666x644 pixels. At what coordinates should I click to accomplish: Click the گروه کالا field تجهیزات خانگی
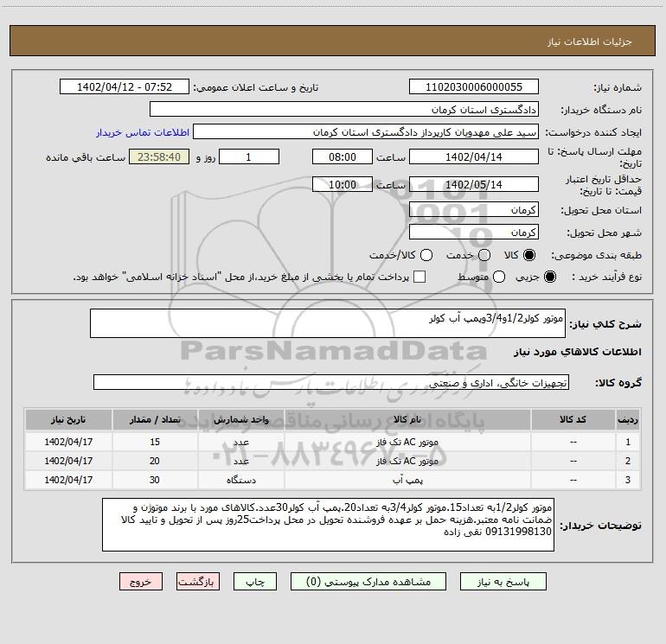point(331,382)
